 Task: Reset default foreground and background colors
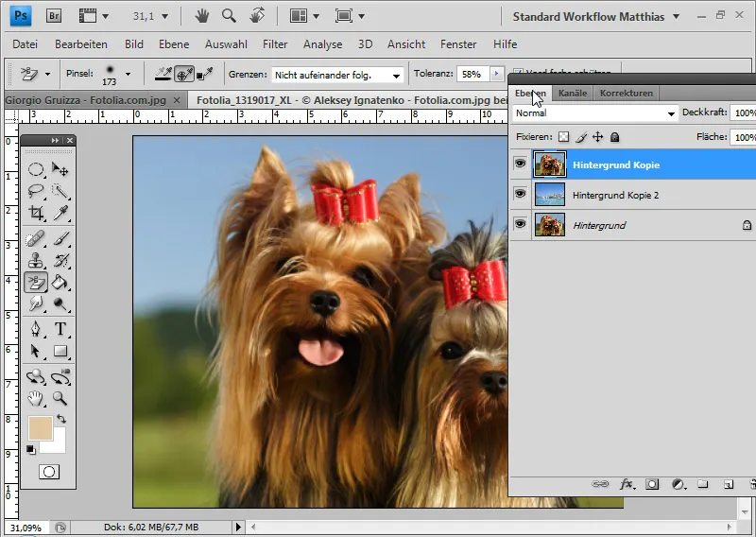[31, 450]
